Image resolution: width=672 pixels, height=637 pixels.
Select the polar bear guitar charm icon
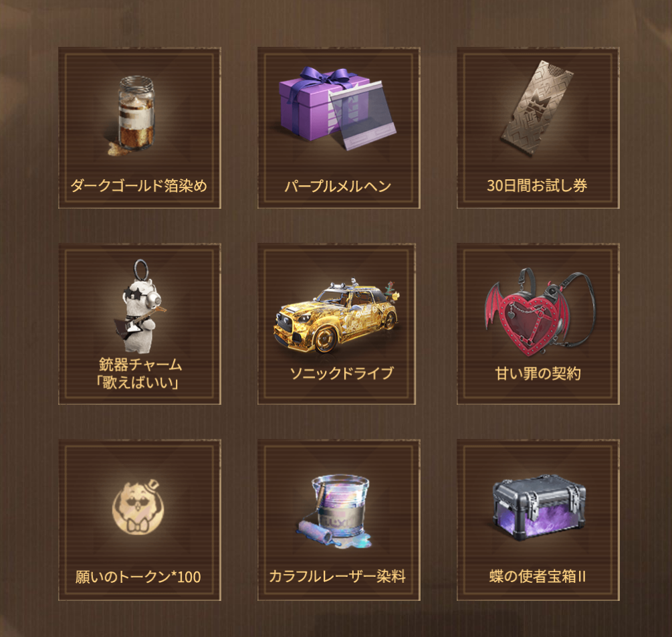tap(139, 300)
